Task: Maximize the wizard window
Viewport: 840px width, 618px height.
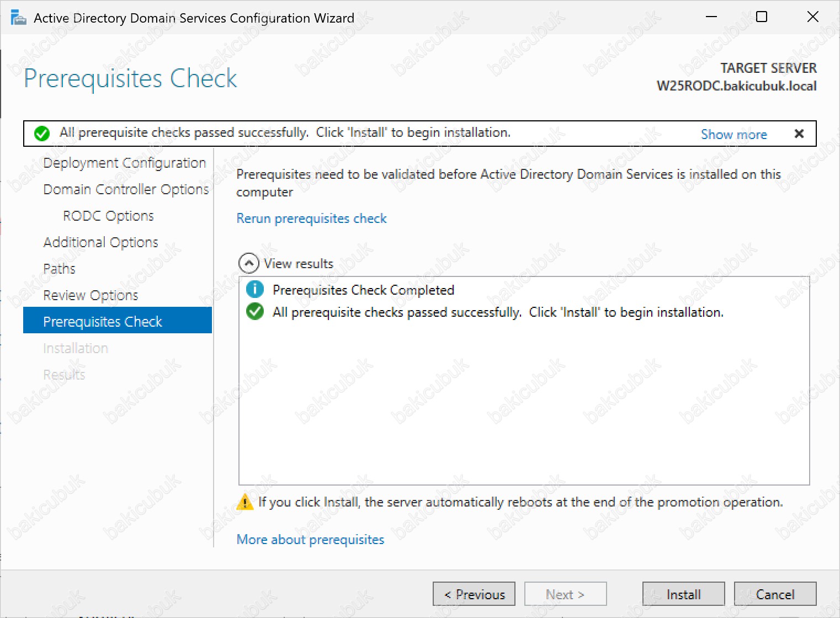Action: click(x=762, y=17)
